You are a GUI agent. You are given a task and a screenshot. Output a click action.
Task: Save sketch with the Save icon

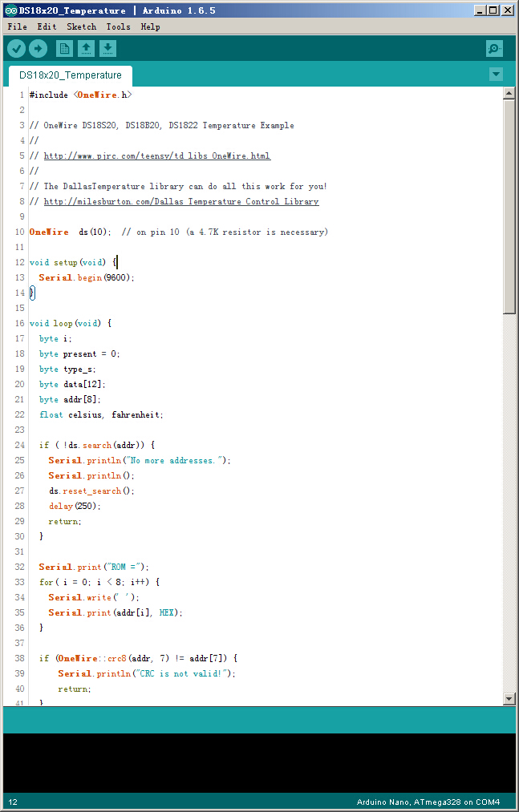107,49
